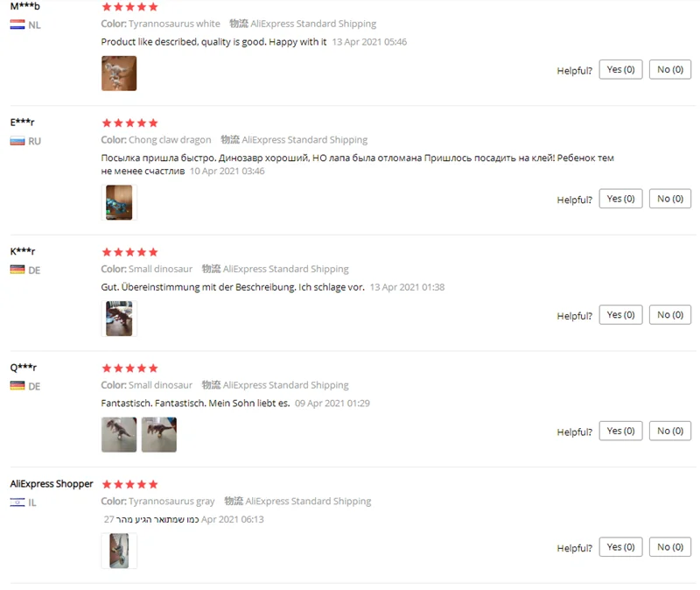This screenshot has height=590, width=700.
Task: Vote Yes on K***r's German review
Action: (x=620, y=315)
